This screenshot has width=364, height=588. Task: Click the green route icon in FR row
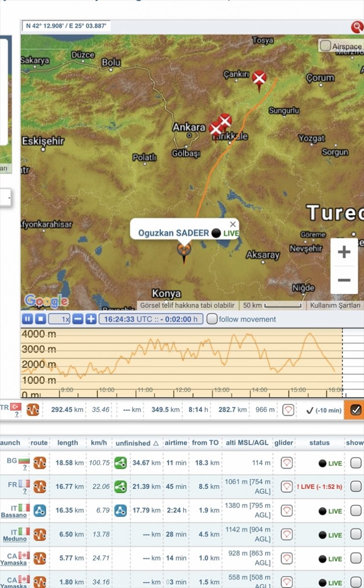coord(121,487)
